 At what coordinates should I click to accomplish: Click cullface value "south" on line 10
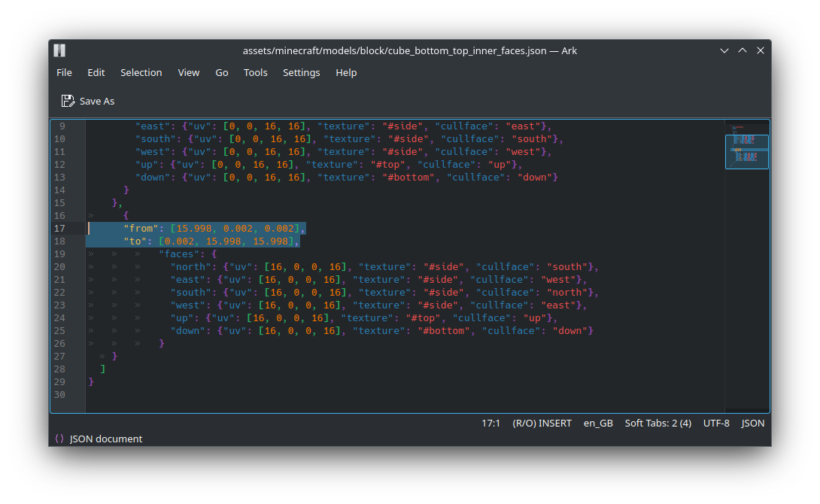532,139
